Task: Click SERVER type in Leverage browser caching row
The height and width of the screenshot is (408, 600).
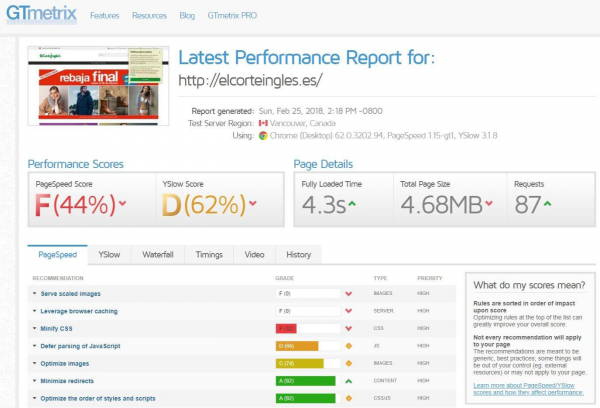Action: point(383,311)
